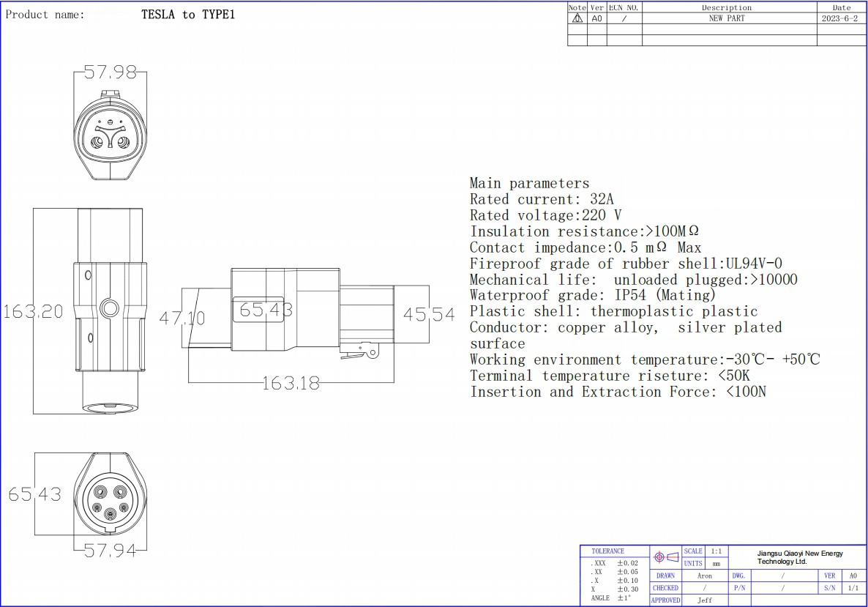The image size is (868, 607).
Task: Click the product name 'TESLA to TYPE1'
Action: (188, 15)
